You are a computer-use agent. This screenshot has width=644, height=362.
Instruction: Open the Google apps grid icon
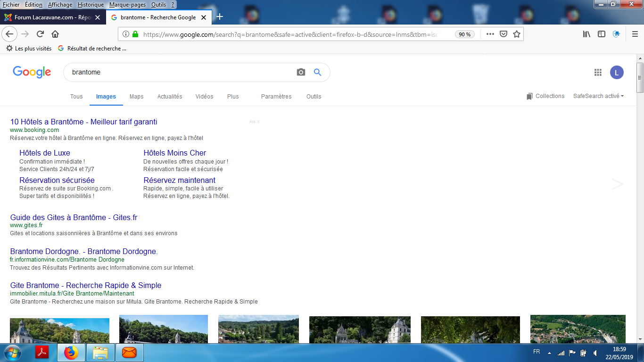coord(598,72)
